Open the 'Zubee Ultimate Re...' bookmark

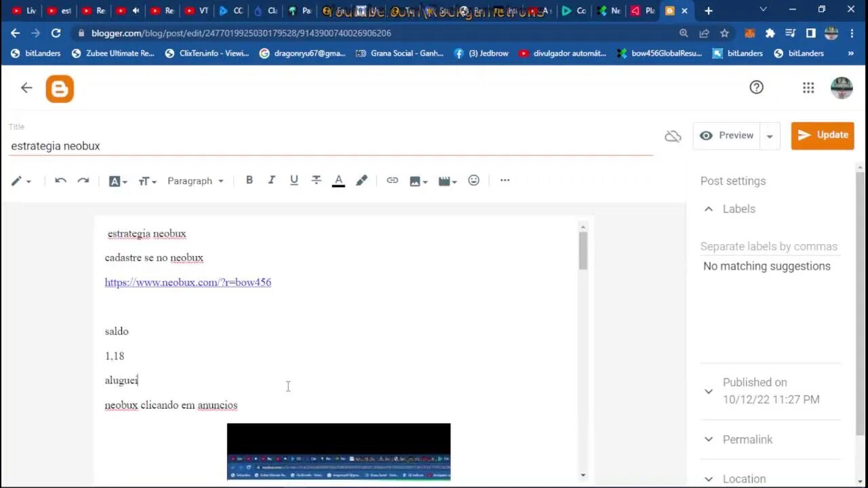tap(113, 54)
